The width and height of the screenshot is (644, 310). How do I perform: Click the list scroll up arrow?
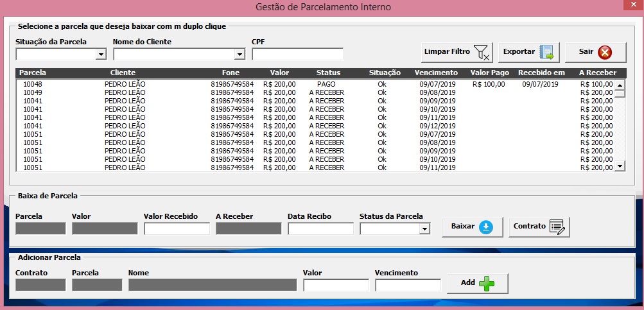click(620, 84)
